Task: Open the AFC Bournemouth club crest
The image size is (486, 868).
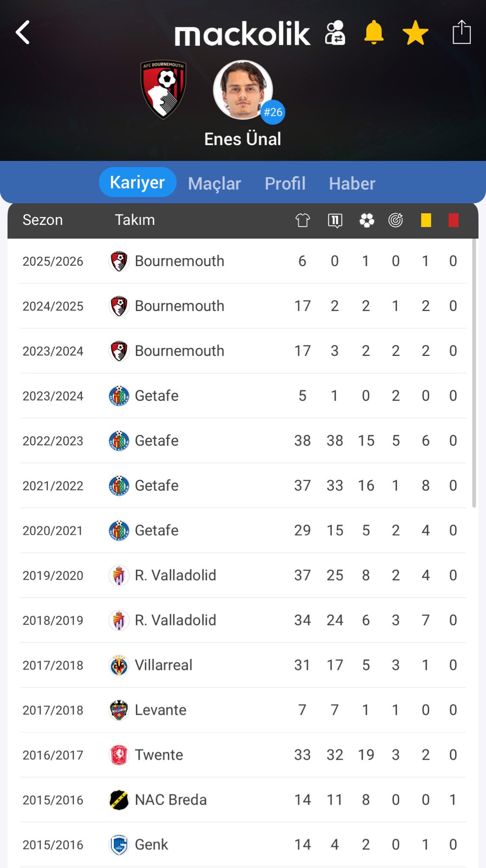Action: tap(163, 89)
